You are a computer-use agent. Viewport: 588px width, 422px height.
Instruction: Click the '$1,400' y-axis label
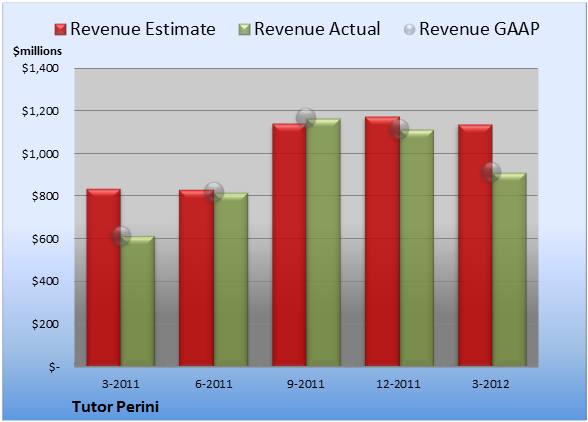click(x=40, y=68)
